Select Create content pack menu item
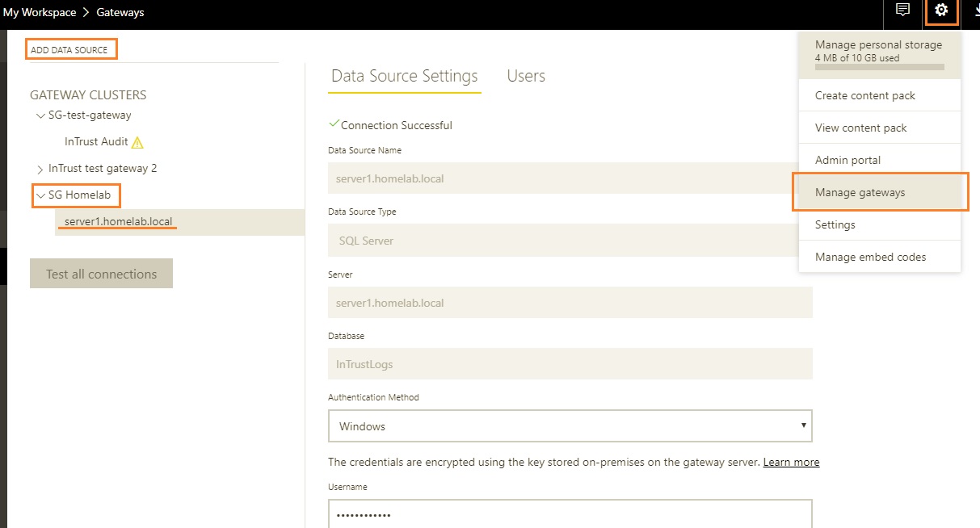This screenshot has height=528, width=980. (x=864, y=95)
